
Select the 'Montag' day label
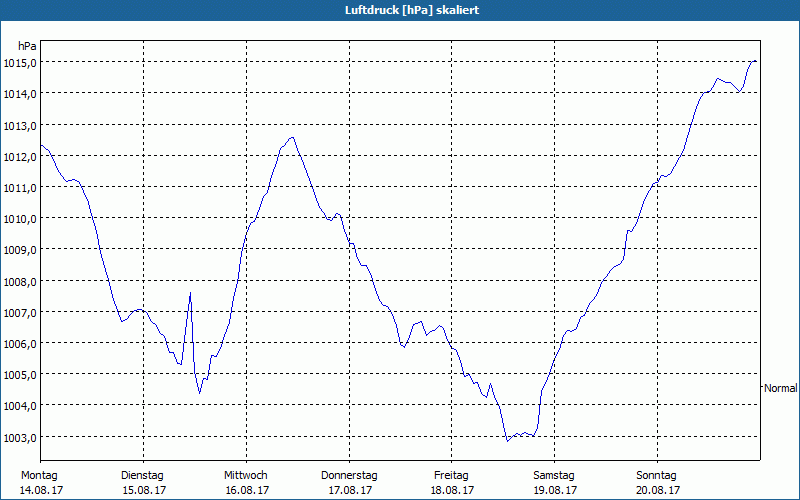[x=39, y=476]
